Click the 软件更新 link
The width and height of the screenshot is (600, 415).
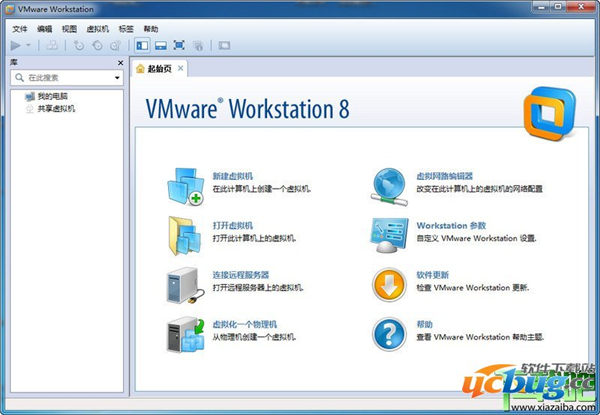[432, 275]
